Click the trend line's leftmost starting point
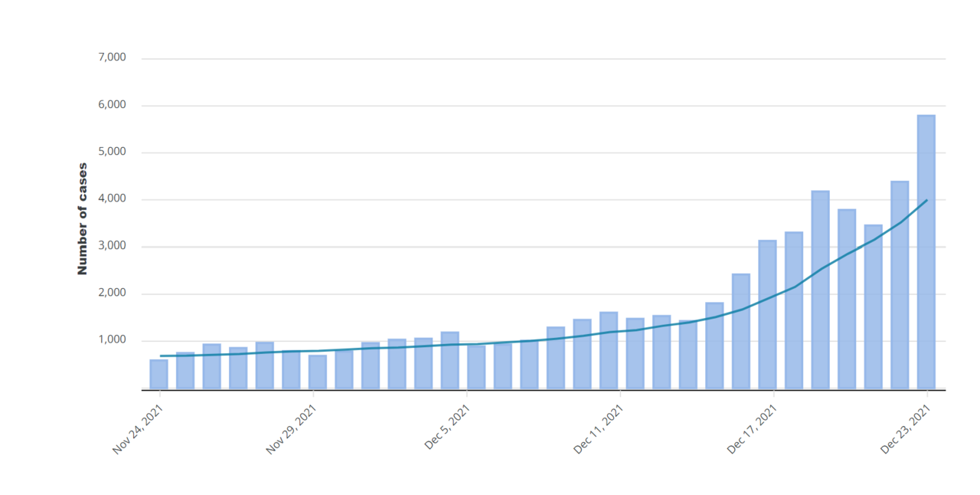 tap(160, 356)
